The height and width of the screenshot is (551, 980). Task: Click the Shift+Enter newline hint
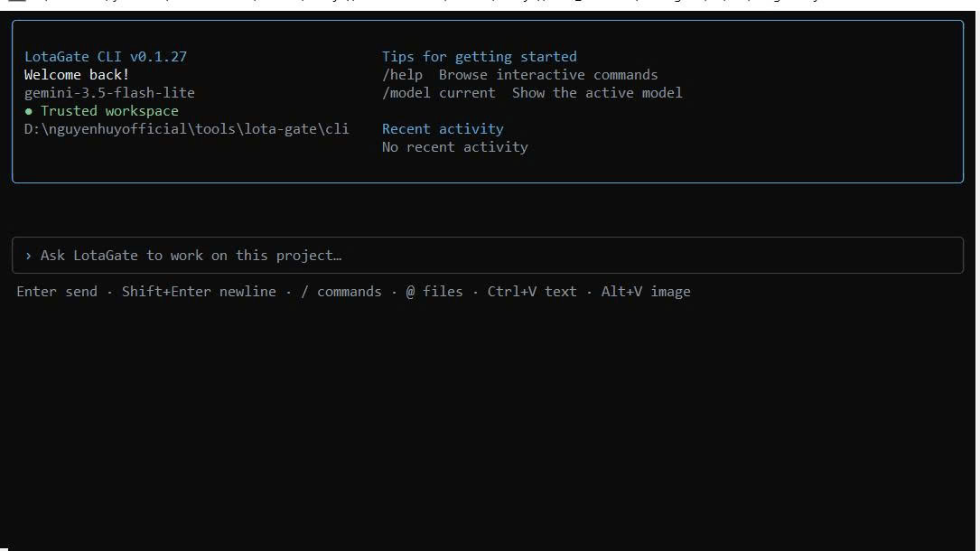point(199,292)
